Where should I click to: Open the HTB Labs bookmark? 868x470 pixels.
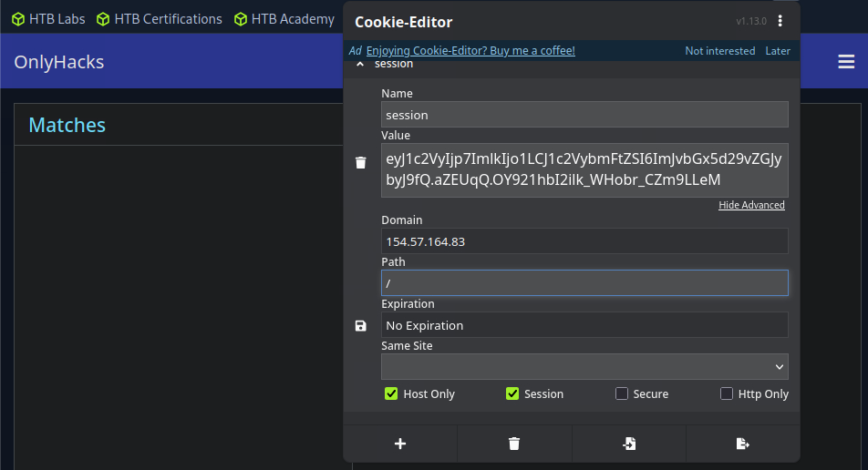[48, 18]
